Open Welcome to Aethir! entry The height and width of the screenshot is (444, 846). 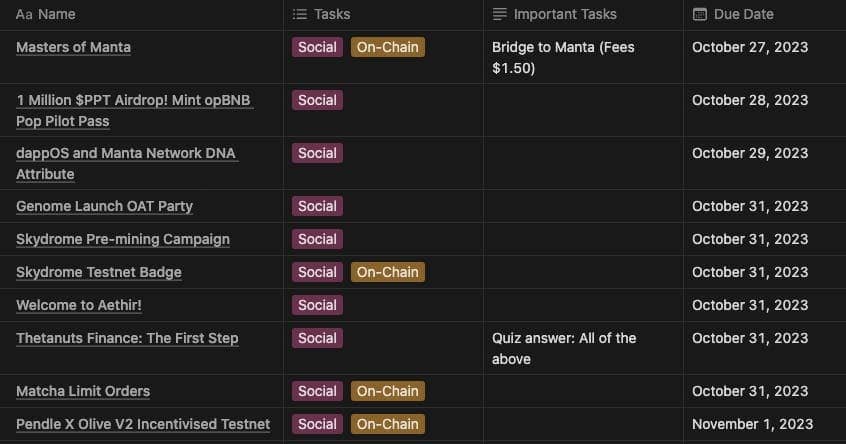click(79, 305)
